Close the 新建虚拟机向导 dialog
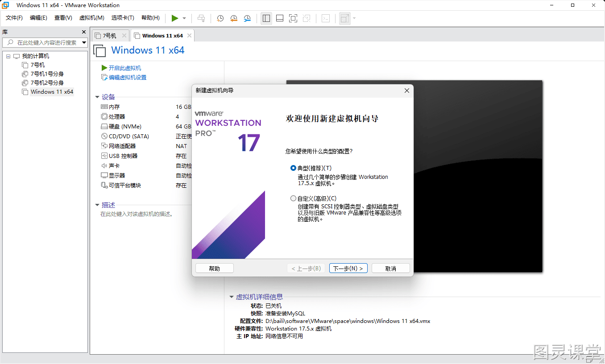The height and width of the screenshot is (364, 605). pyautogui.click(x=406, y=91)
